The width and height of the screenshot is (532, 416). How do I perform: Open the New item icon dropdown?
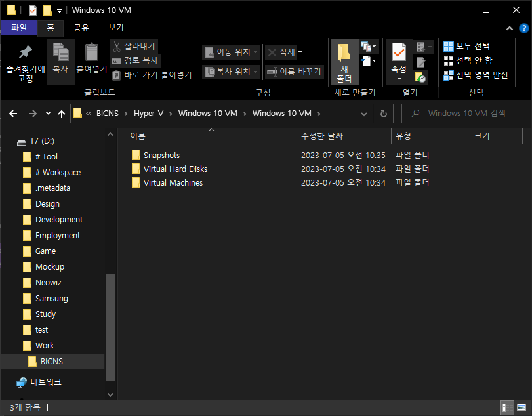369,47
